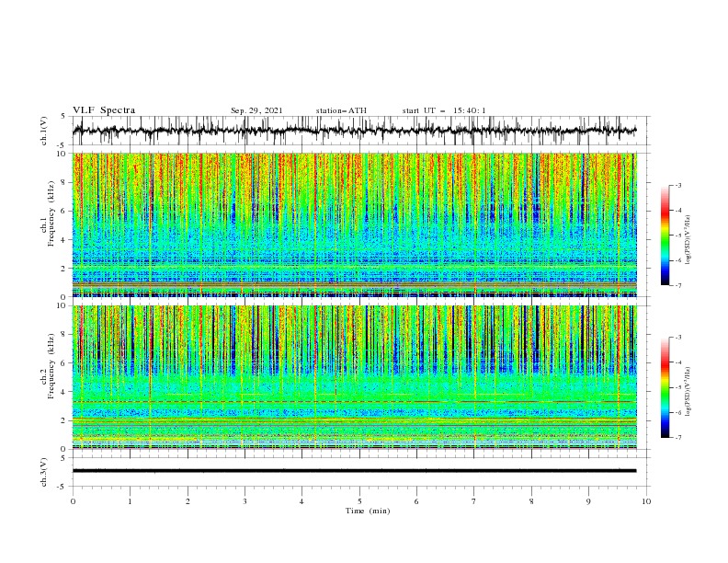Click time-axis tick label "7"
Image resolution: width=728 pixels, height=563 pixels.
tap(474, 501)
